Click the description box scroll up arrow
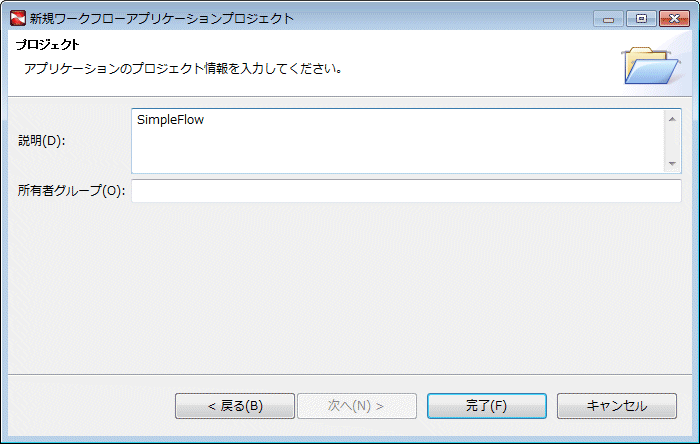Viewport: 700px width, 444px height. pyautogui.click(x=672, y=119)
